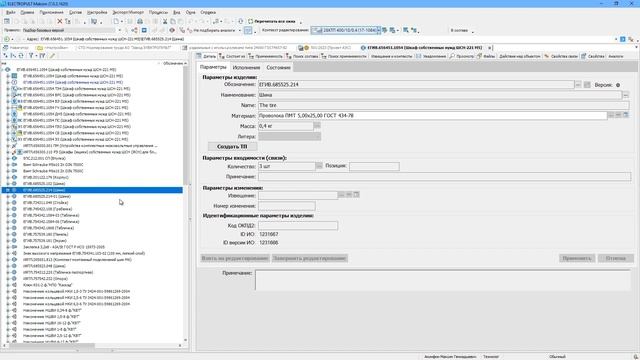Image resolution: width=640 pixels, height=360 pixels.
Task: Click into the Код ОКПД2 field
Action: point(298,225)
